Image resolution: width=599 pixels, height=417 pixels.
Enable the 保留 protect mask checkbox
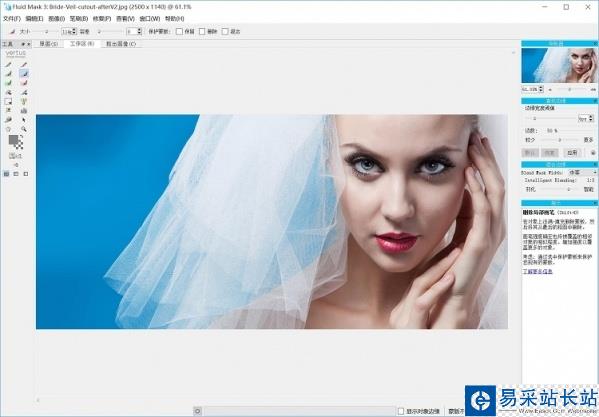coord(179,31)
